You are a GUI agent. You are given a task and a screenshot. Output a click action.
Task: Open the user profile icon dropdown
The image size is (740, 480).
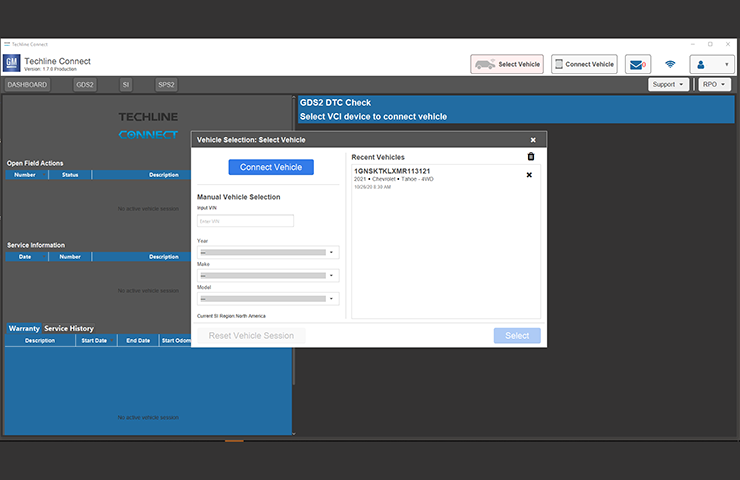point(712,64)
